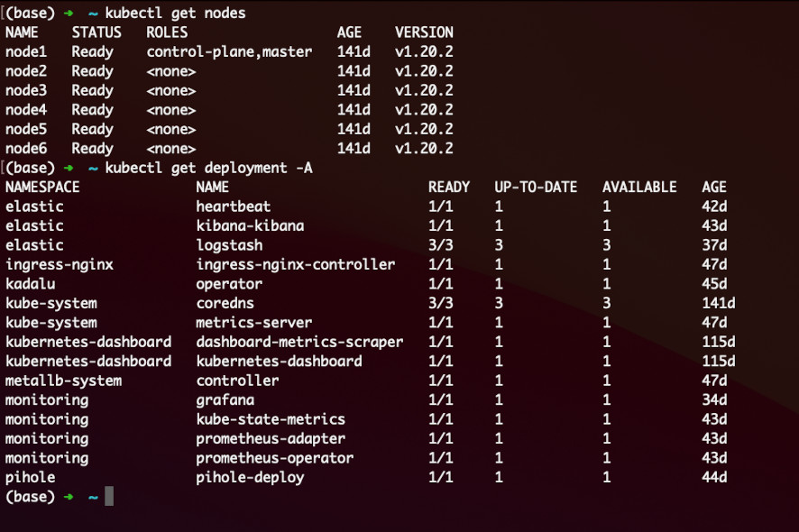Click the ingress-nginx namespace text
The height and width of the screenshot is (532, 799).
point(60,264)
